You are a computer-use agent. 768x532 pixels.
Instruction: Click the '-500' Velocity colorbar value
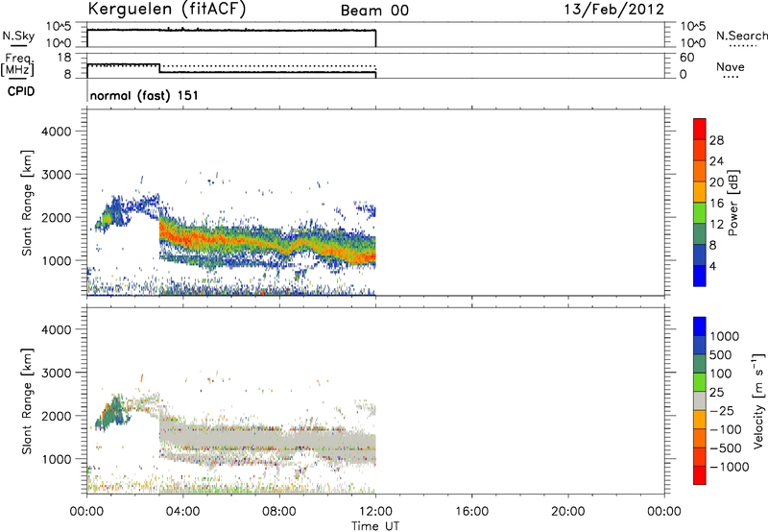pyautogui.click(x=726, y=447)
